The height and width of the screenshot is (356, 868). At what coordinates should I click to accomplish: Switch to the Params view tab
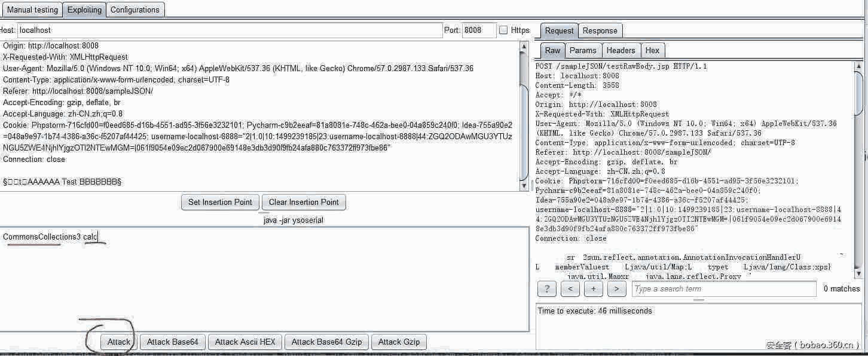coord(583,50)
